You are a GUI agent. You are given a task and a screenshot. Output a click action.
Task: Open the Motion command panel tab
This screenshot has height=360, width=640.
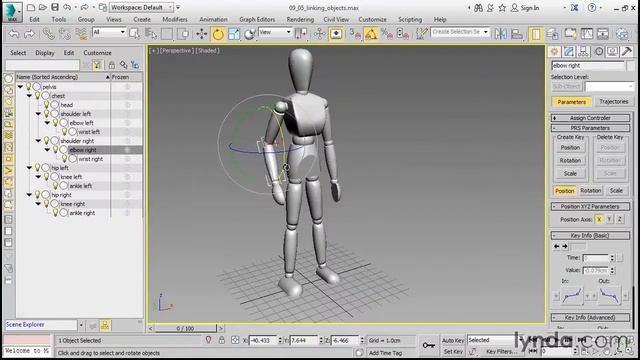(598, 51)
